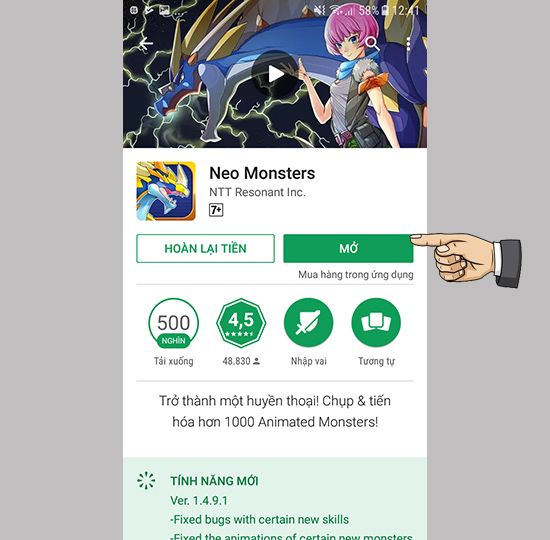
Task: Tap the Neo Monsters app icon
Action: point(166,191)
